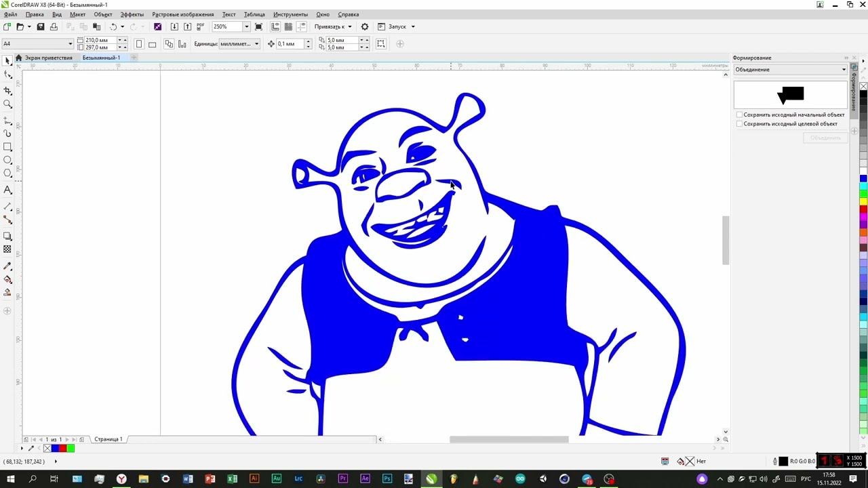Open the 'Эффекты' menu
This screenshot has height=488, width=868.
(x=132, y=14)
